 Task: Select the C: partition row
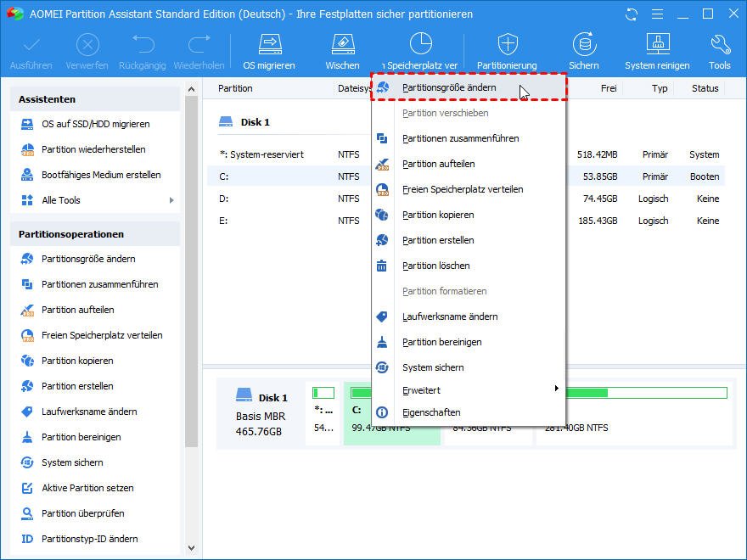point(466,176)
